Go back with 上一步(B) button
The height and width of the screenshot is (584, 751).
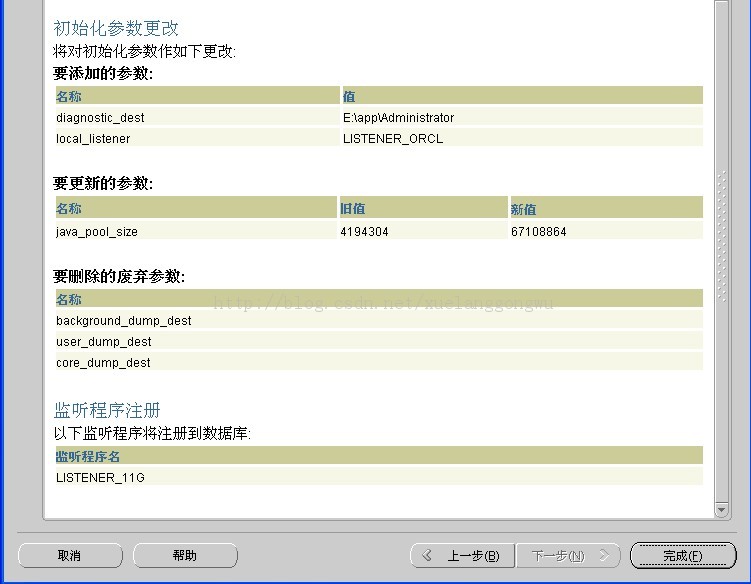click(462, 555)
